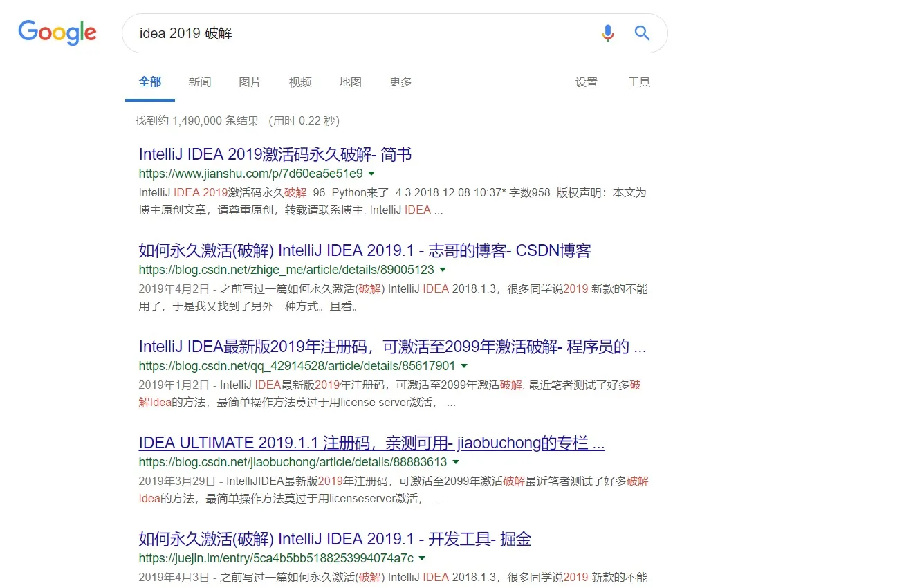Click URL text blog.csdn.net/zhige_me/article/details/89005123

pyautogui.click(x=286, y=270)
